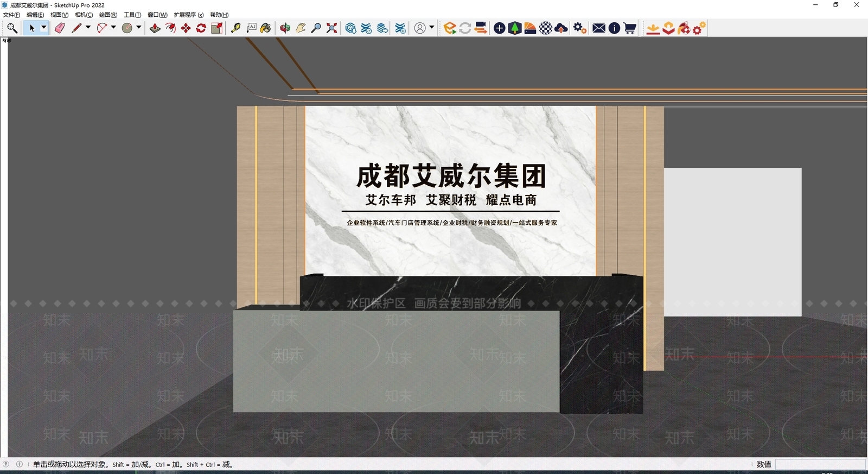
Task: Click the checkered sphere material icon
Action: pyautogui.click(x=546, y=28)
